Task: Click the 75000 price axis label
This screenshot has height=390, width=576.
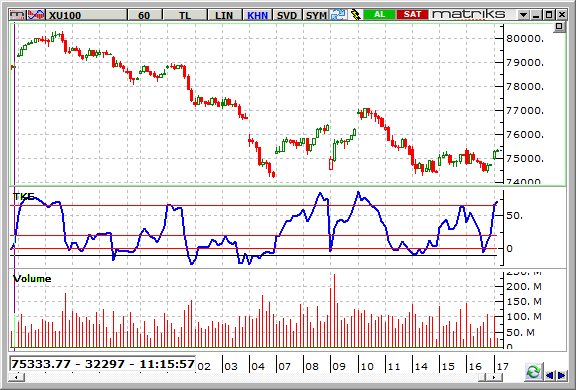Action: [525, 159]
